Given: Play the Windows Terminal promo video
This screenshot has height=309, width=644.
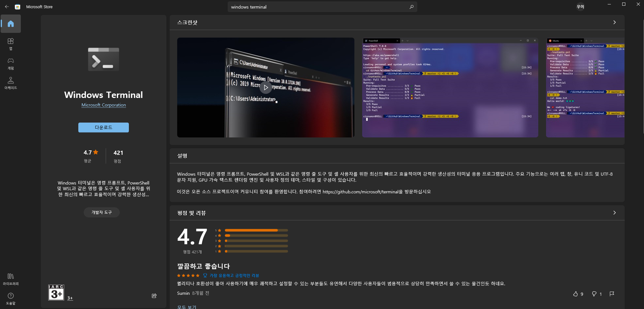Looking at the screenshot, I should point(266,88).
